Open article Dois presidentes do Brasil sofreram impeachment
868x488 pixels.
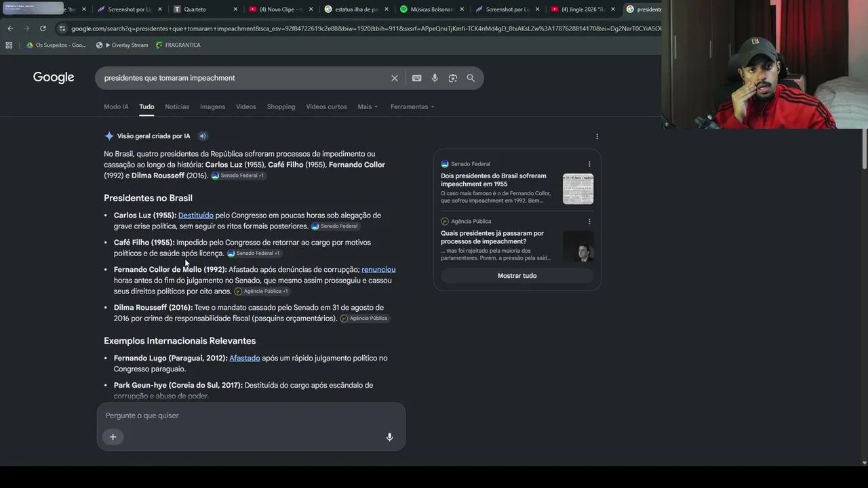click(x=494, y=180)
